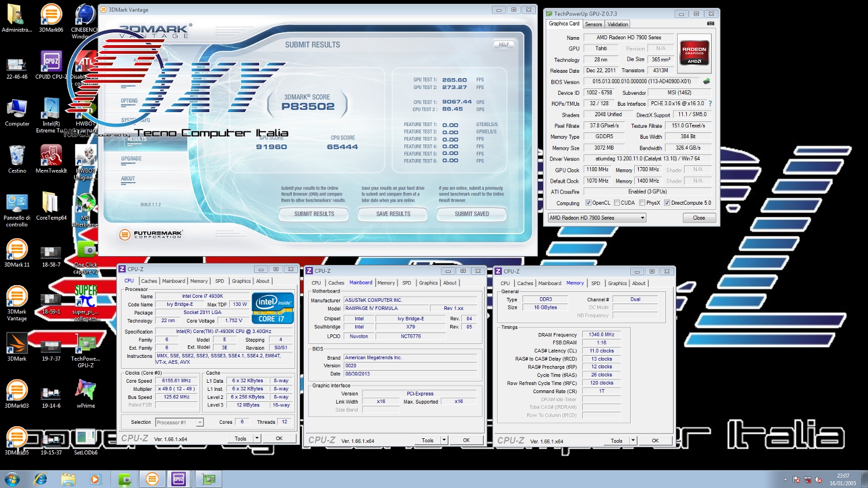
Task: Click OK in the left CPU-Z window
Action: pyautogui.click(x=279, y=438)
